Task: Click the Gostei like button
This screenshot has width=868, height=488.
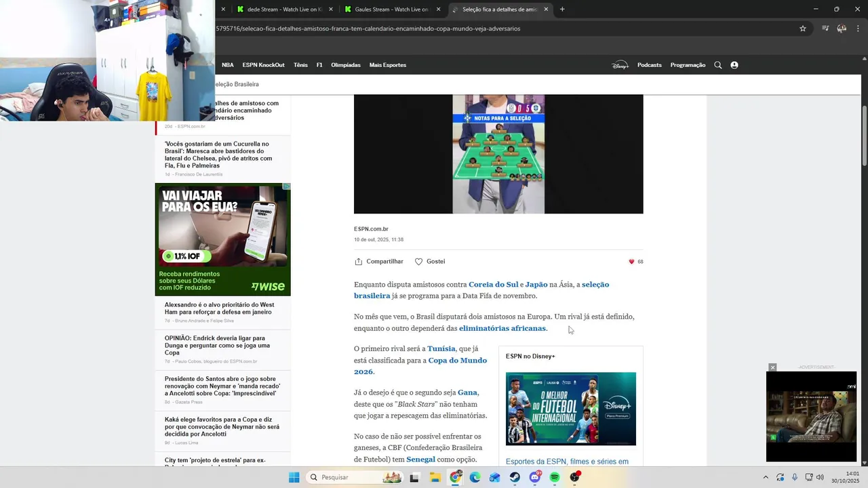Action: tap(430, 262)
